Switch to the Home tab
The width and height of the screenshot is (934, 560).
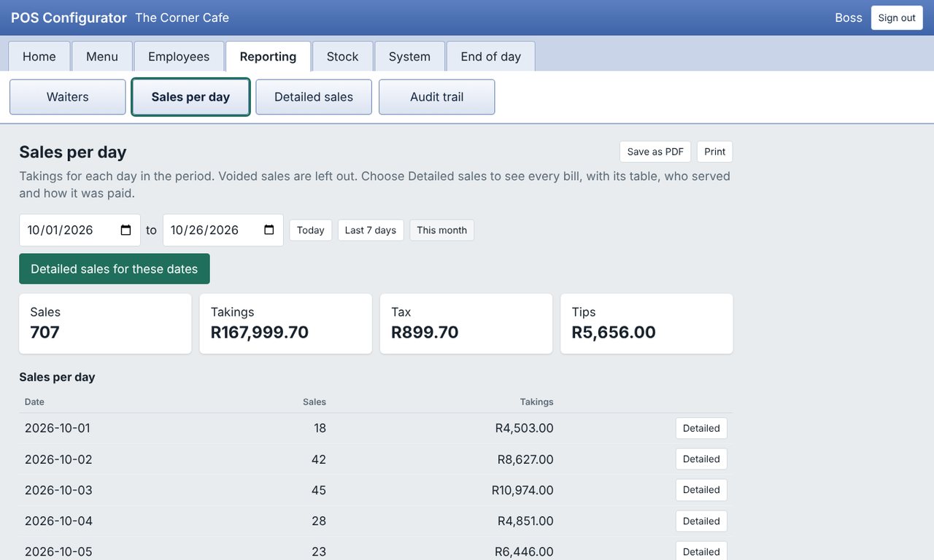click(39, 57)
